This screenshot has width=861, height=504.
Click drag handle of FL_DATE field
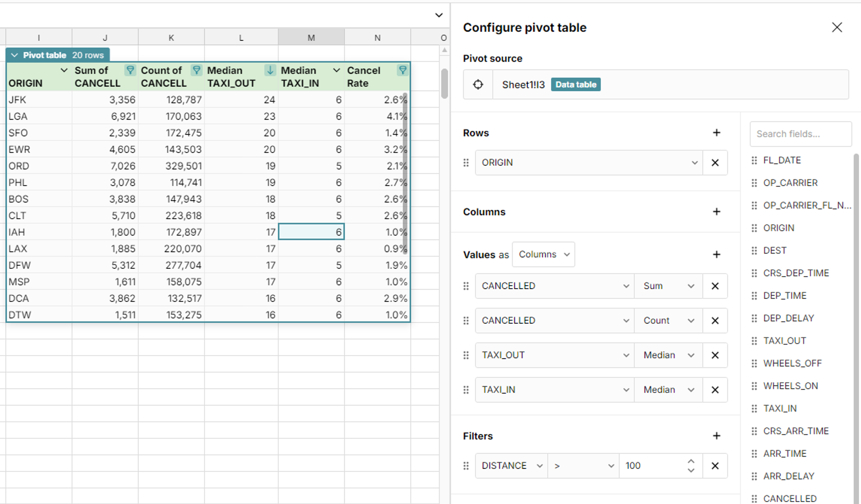click(754, 160)
